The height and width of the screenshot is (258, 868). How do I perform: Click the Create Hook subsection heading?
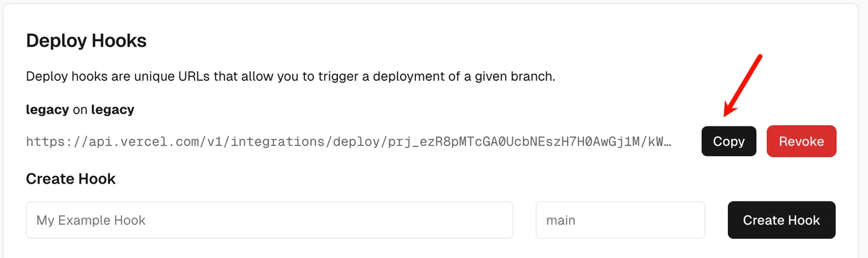click(71, 179)
